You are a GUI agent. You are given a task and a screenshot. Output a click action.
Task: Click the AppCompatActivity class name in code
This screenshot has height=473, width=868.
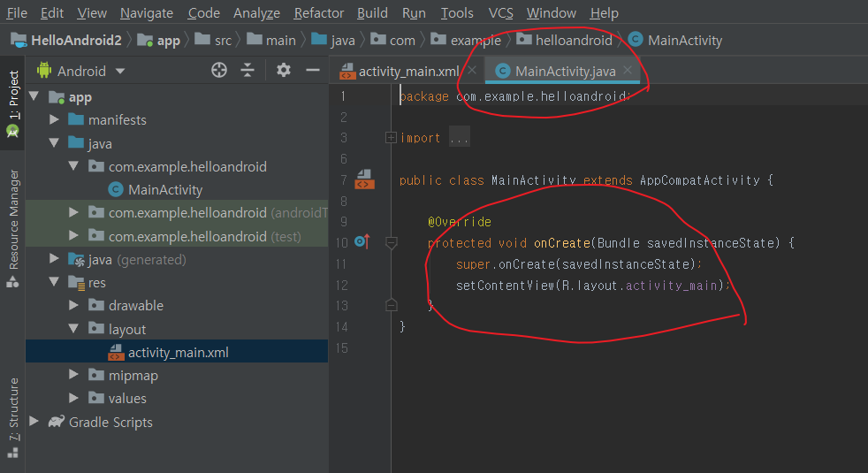pyautogui.click(x=700, y=180)
